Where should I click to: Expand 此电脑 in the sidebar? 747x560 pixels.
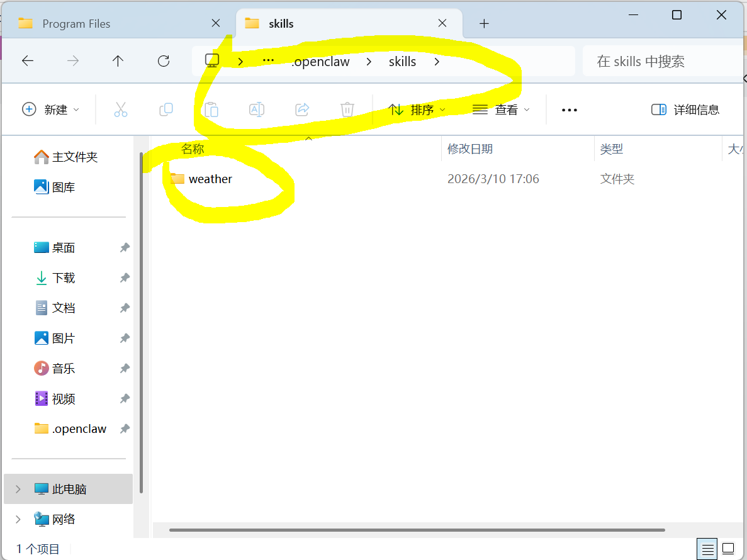pos(17,489)
